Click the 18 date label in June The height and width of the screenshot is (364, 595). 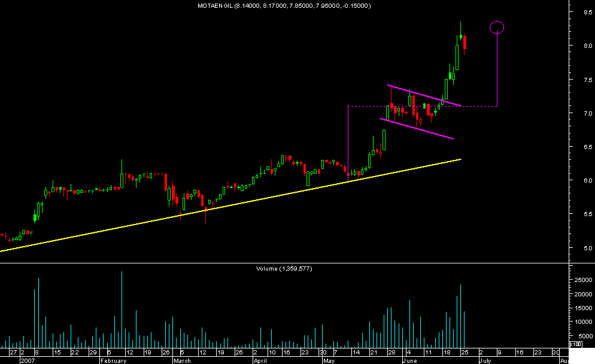447,353
